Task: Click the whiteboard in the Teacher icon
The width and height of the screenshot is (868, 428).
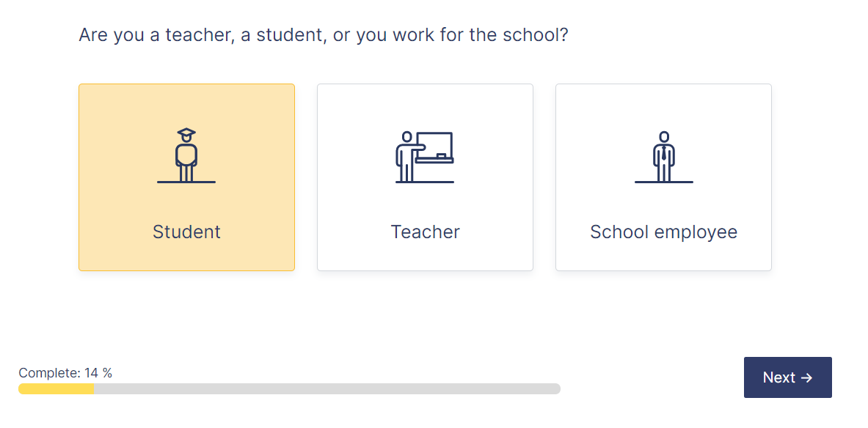Action: point(435,147)
